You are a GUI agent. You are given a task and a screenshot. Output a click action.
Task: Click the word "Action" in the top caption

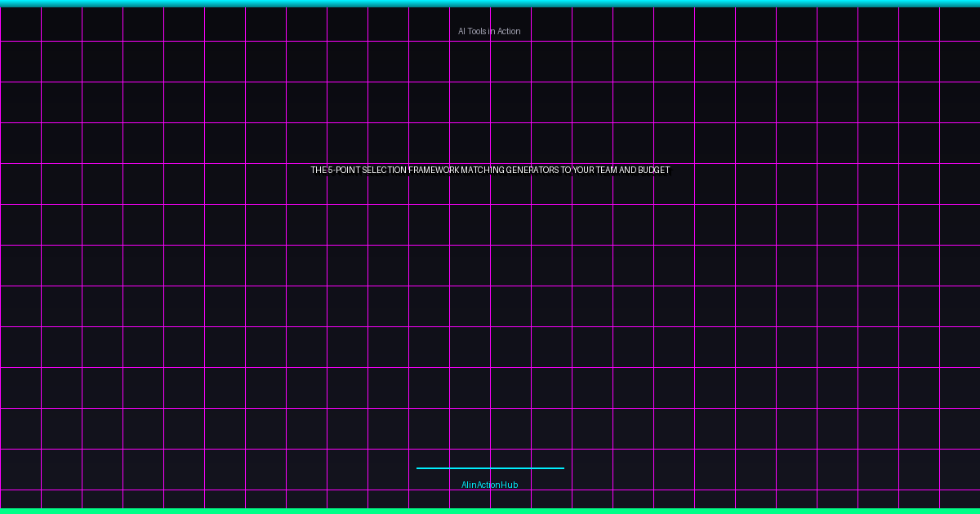click(x=509, y=31)
